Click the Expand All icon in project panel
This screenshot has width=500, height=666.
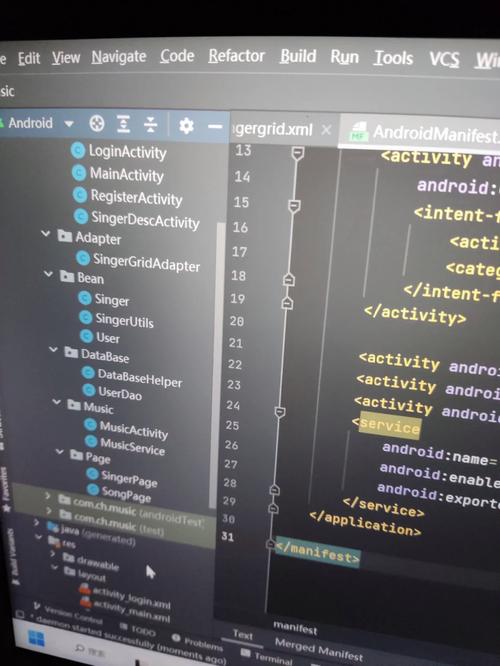[123, 124]
